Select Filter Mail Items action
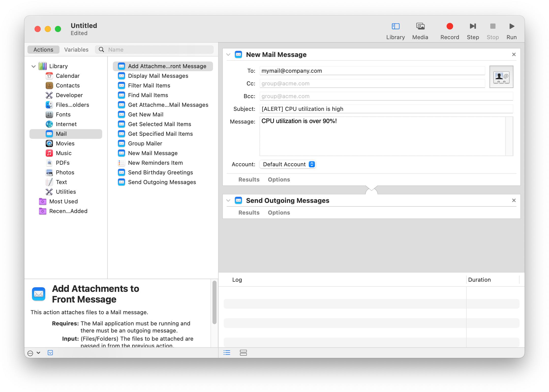 [x=163, y=85]
